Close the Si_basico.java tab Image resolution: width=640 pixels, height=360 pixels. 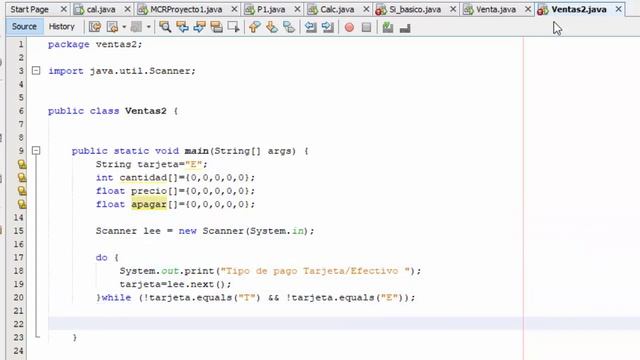[453, 9]
